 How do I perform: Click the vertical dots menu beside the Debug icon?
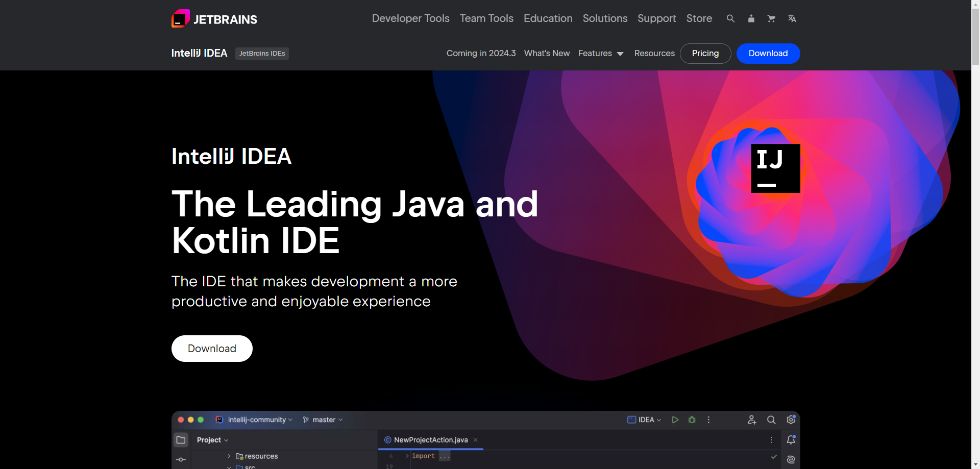coord(708,419)
